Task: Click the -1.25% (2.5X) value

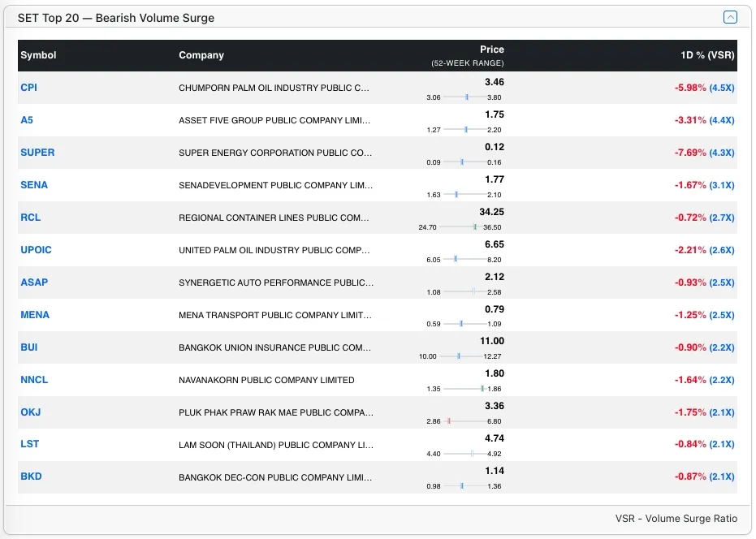Action: click(704, 315)
